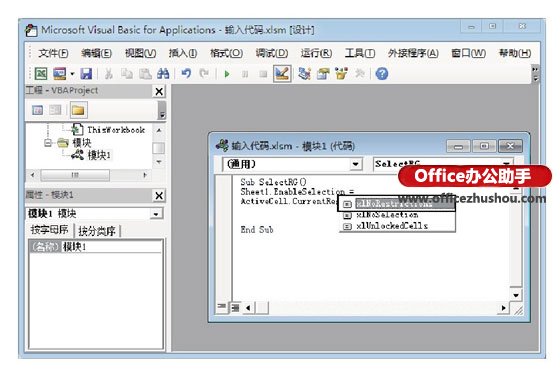Image resolution: width=560 pixels, height=372 pixels.
Task: Open the 运行(R) menu
Action: 316,53
